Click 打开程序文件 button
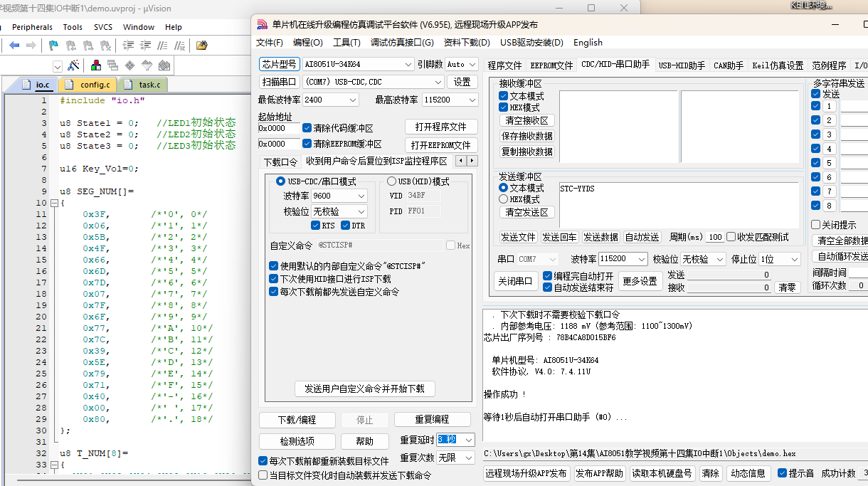This screenshot has width=868, height=486. (441, 127)
